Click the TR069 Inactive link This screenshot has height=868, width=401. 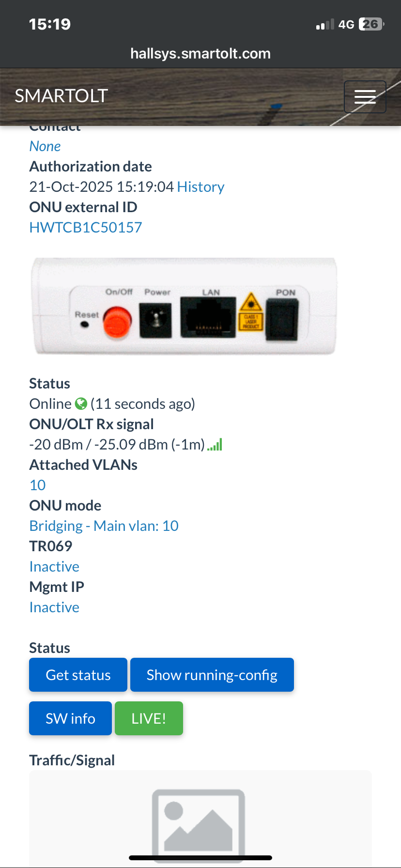tap(54, 567)
